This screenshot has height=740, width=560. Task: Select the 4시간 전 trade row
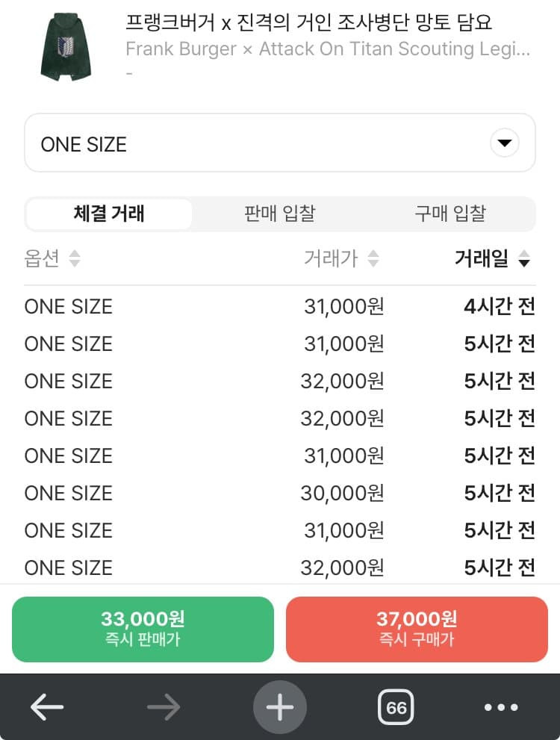(x=279, y=306)
